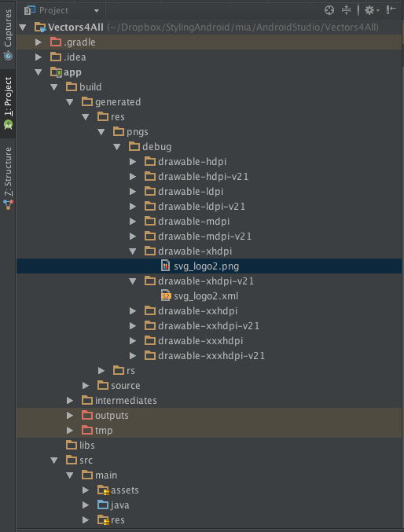
Task: Select the svg_logo2.png file icon
Action: [x=165, y=266]
